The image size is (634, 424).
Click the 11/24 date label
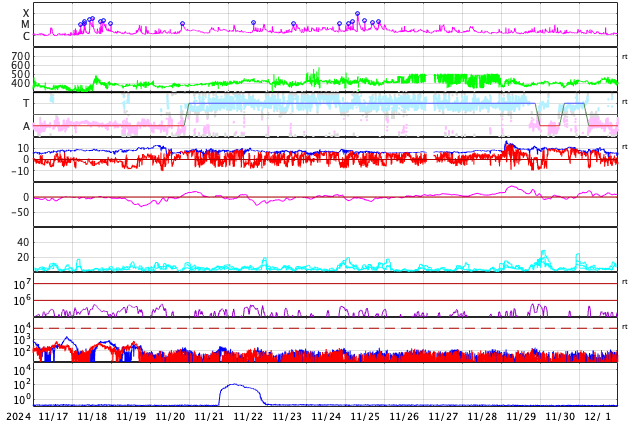coord(326,416)
